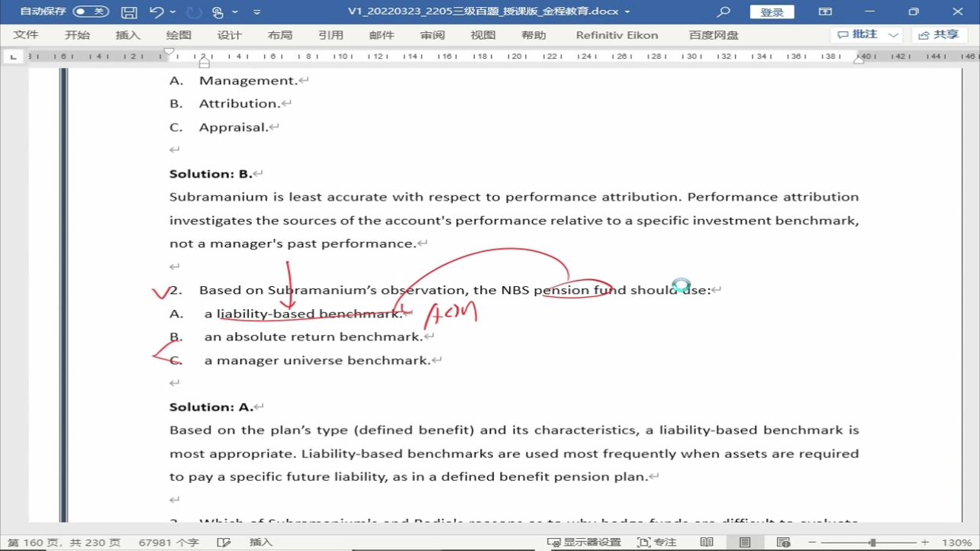
Task: Switch to Web Layout view
Action: (x=783, y=542)
